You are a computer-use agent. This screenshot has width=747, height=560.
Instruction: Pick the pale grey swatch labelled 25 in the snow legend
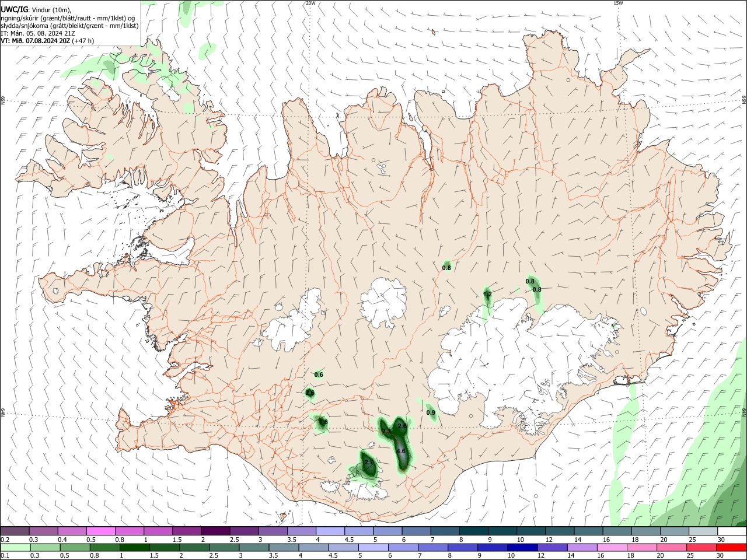coord(703,531)
